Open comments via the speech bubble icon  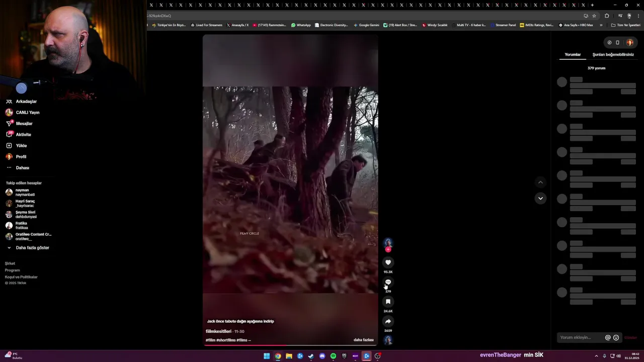(388, 282)
